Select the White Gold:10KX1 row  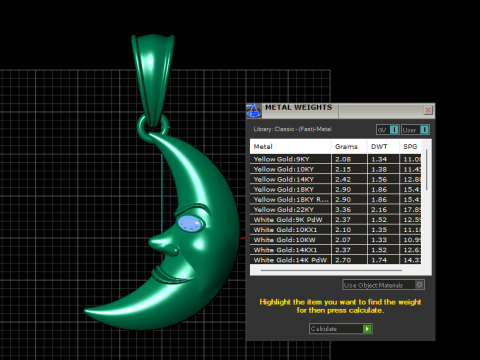336,230
